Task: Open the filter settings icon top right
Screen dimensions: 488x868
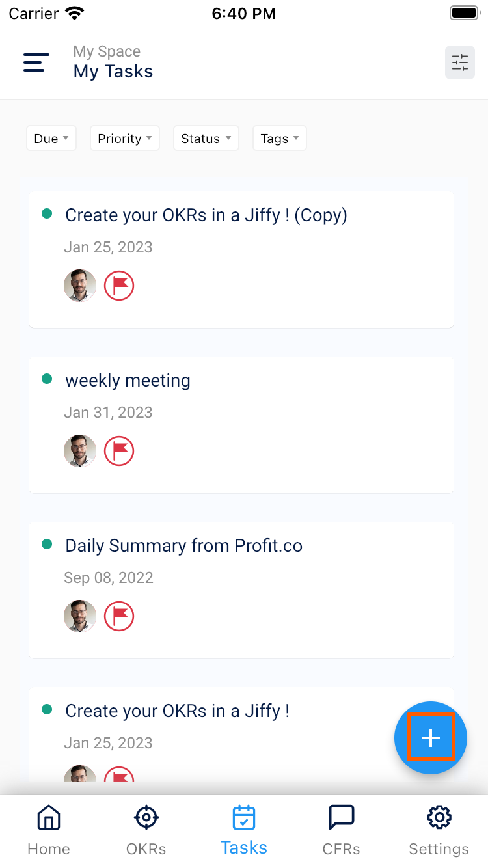Action: (460, 62)
